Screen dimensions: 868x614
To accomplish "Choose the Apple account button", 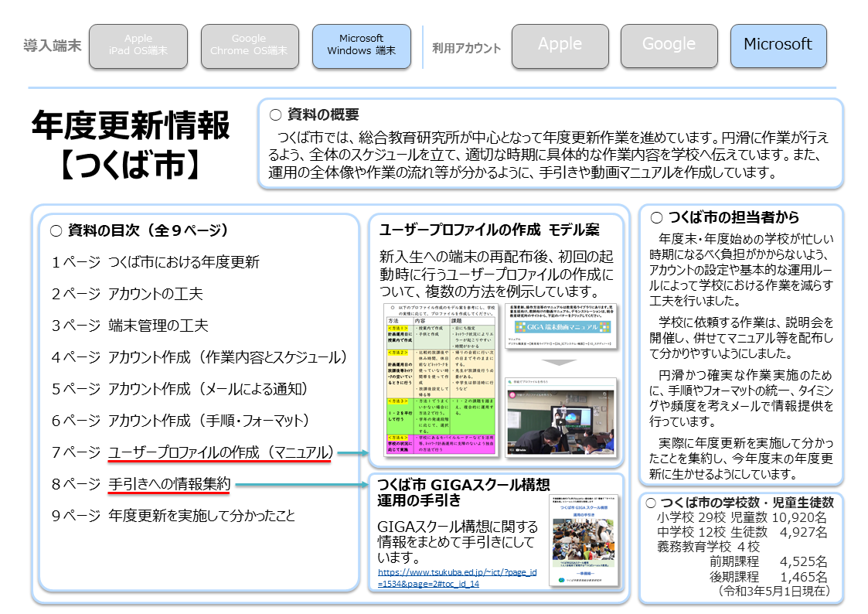I will tap(560, 46).
